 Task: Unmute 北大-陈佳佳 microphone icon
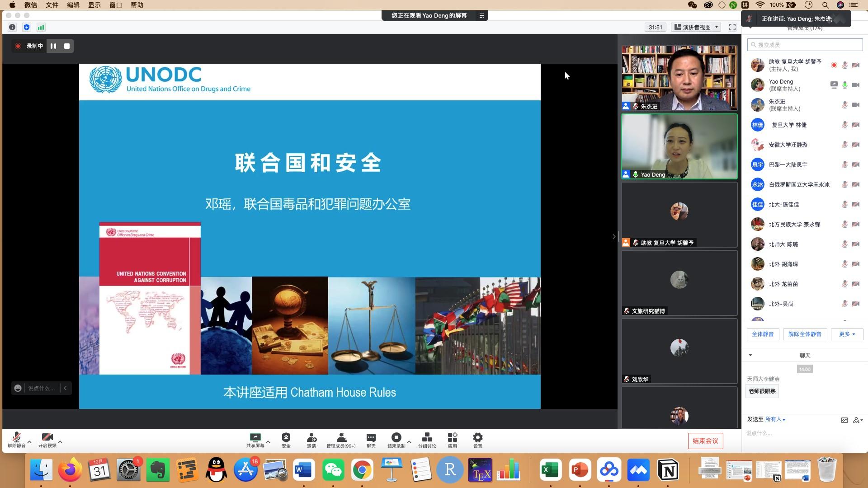tap(844, 204)
